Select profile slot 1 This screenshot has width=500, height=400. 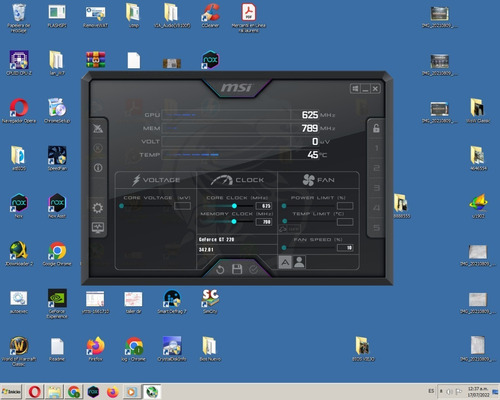(x=376, y=148)
